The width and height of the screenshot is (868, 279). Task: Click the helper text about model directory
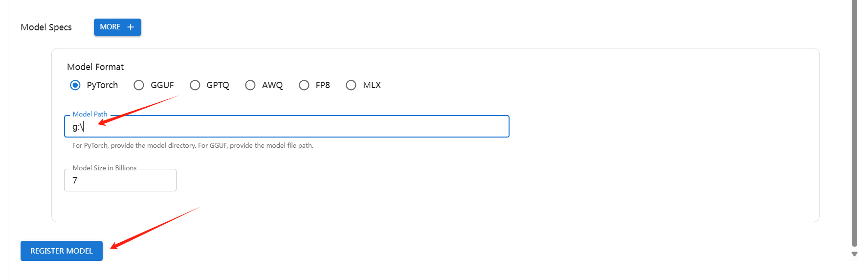(x=193, y=145)
